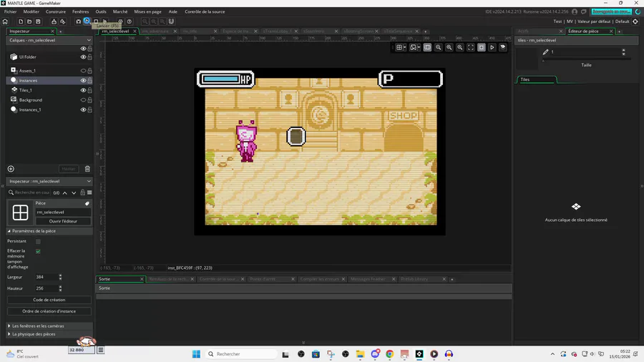Fit room to window icon
The image size is (644, 362).
point(471,47)
